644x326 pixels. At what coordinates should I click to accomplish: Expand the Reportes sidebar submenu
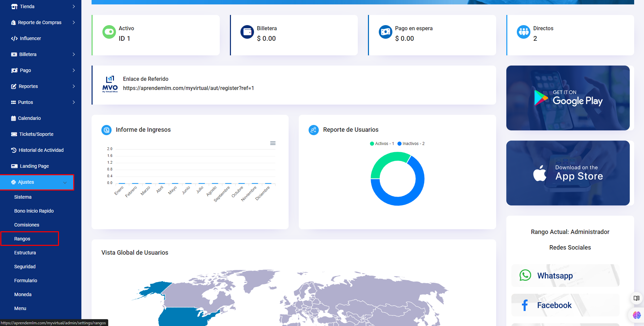tap(74, 86)
